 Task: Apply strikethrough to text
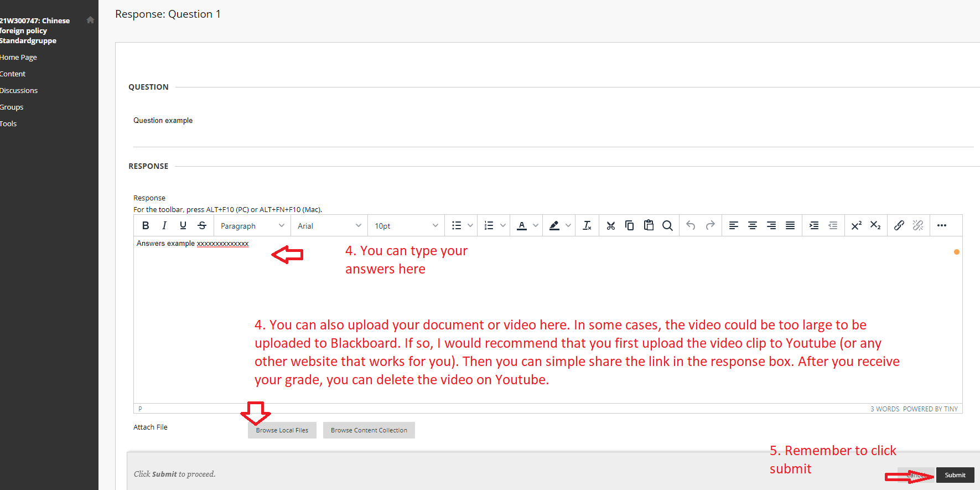point(202,225)
